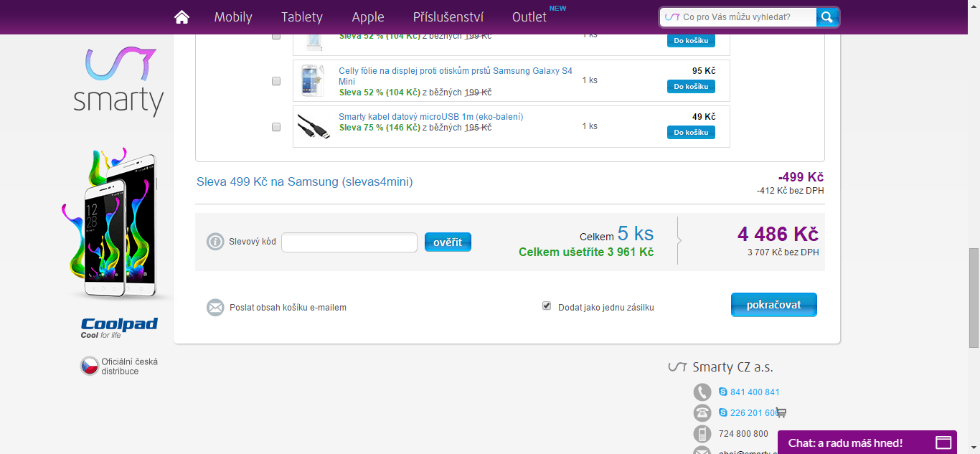
Task: Open the Mobily menu
Action: [x=233, y=17]
